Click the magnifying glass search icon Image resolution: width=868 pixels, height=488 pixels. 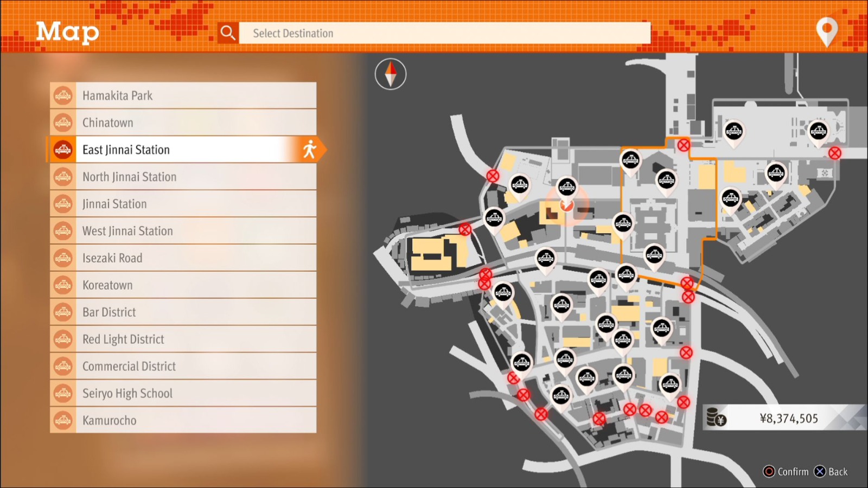(228, 33)
